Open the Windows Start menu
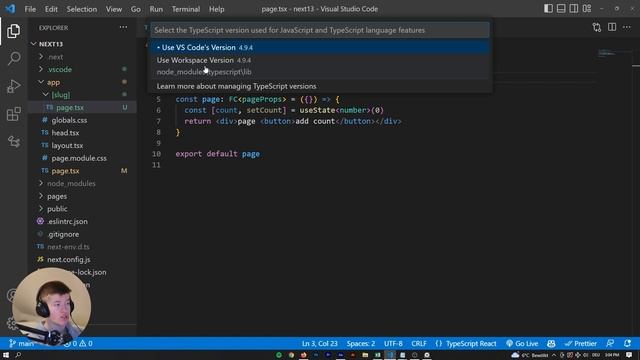 pyautogui.click(x=6, y=355)
